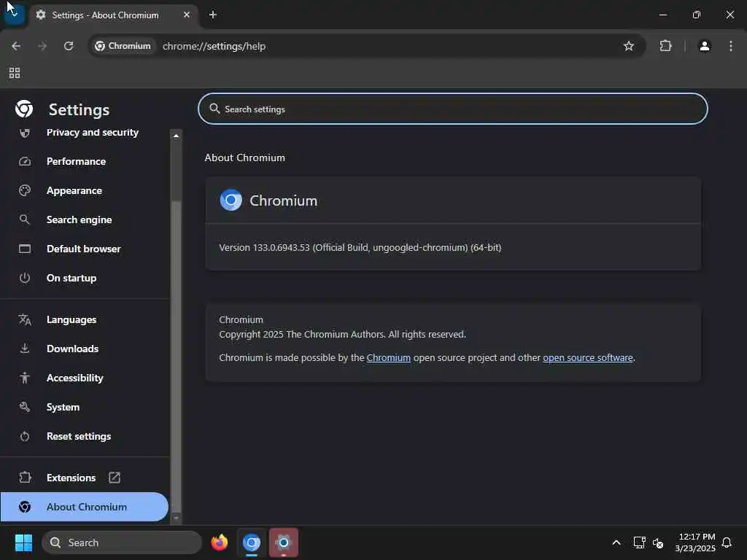Open Accessibility settings
Screen dimensions: 747x560
pos(85,378)
